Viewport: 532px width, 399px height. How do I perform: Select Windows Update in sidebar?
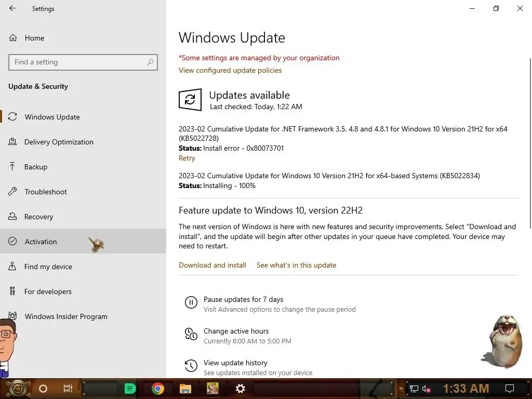click(83, 117)
